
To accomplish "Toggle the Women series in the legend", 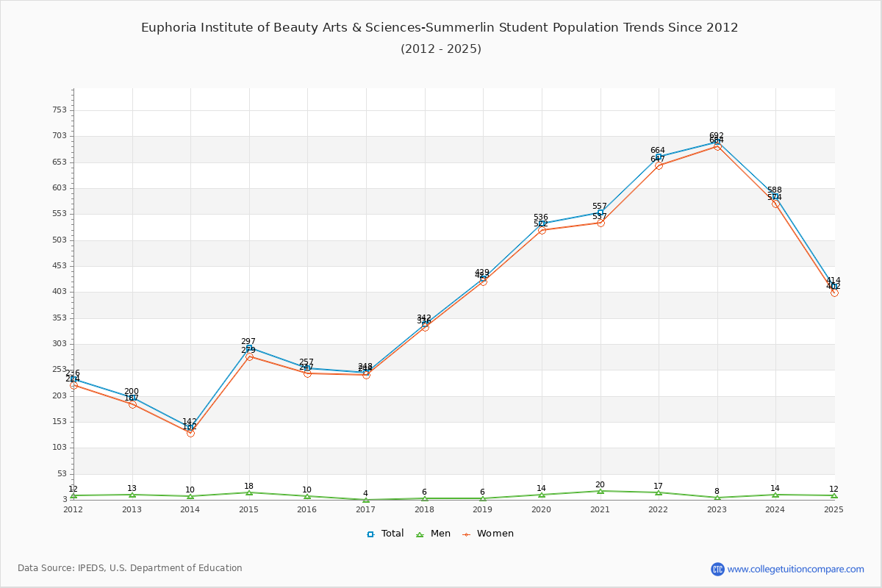I will [488, 534].
